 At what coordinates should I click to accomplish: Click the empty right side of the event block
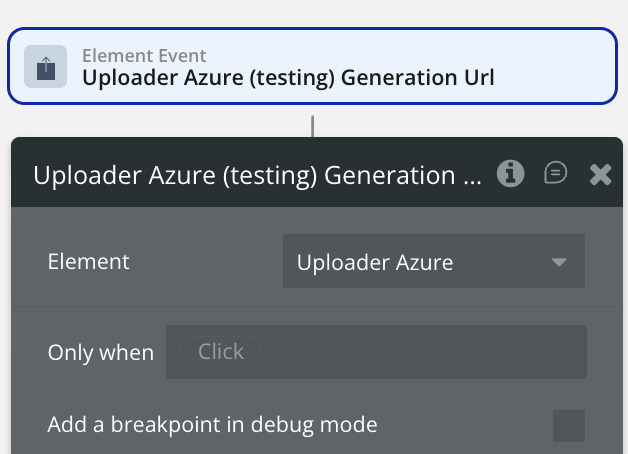click(x=560, y=66)
